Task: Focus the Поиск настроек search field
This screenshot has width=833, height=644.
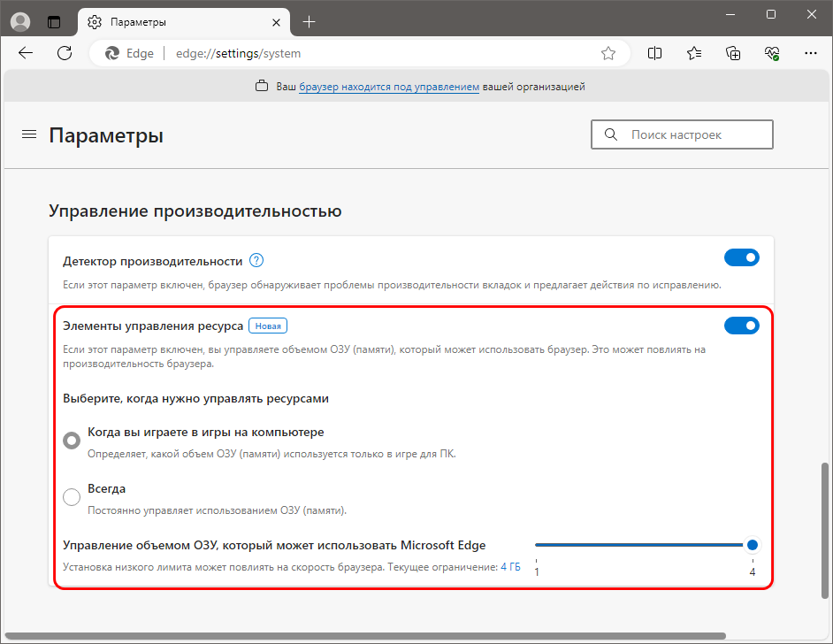Action: coord(682,134)
